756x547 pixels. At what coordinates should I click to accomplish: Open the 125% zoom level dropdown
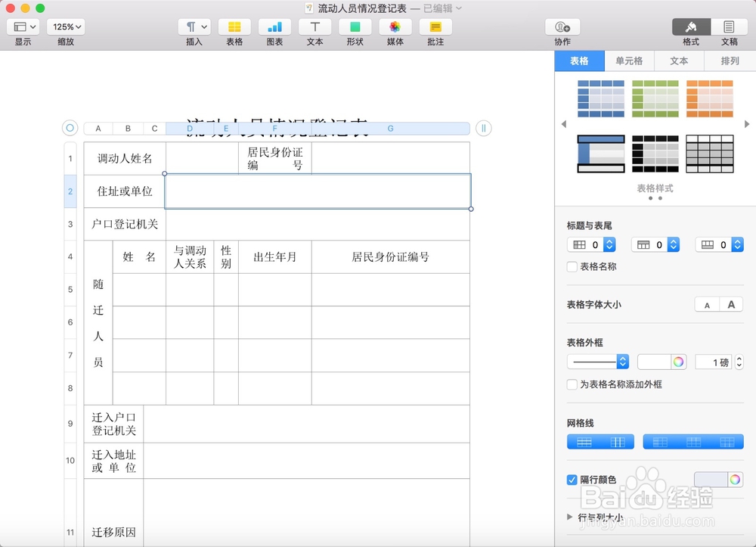click(x=65, y=26)
